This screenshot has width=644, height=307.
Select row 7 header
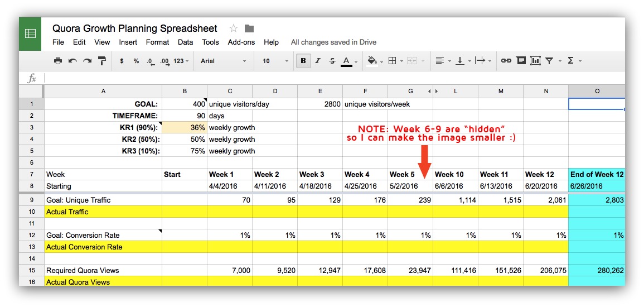click(x=31, y=174)
